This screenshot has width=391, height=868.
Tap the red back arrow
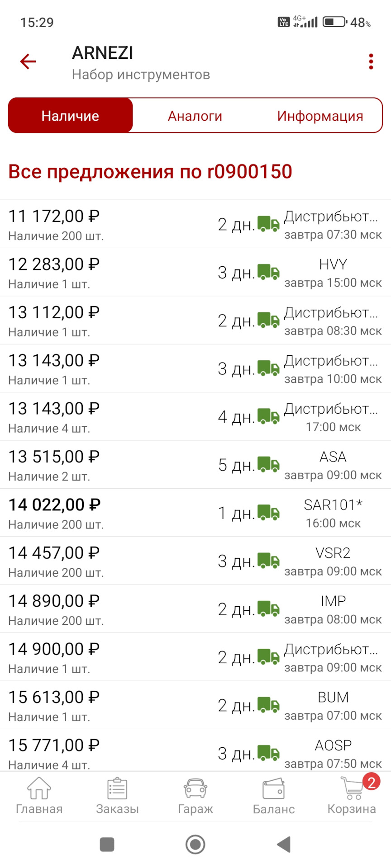pos(28,61)
